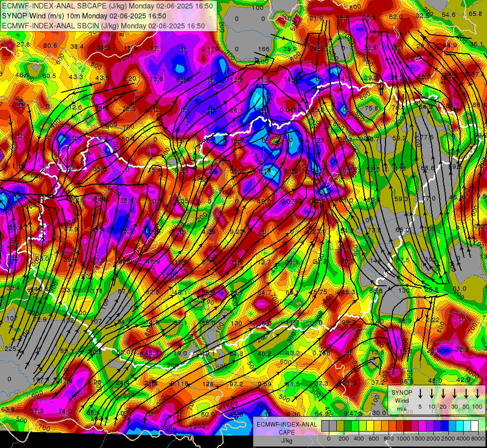
Task: Click the 100 m/s wind arrow in legend
Action: click(478, 394)
